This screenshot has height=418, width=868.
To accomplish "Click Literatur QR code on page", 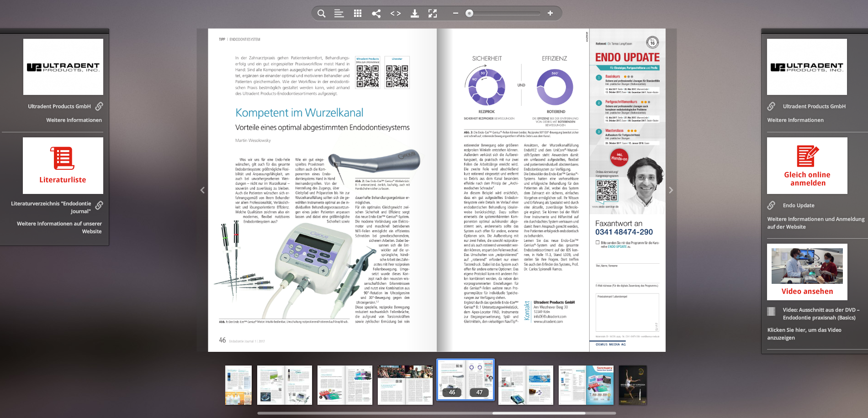I will point(397,76).
